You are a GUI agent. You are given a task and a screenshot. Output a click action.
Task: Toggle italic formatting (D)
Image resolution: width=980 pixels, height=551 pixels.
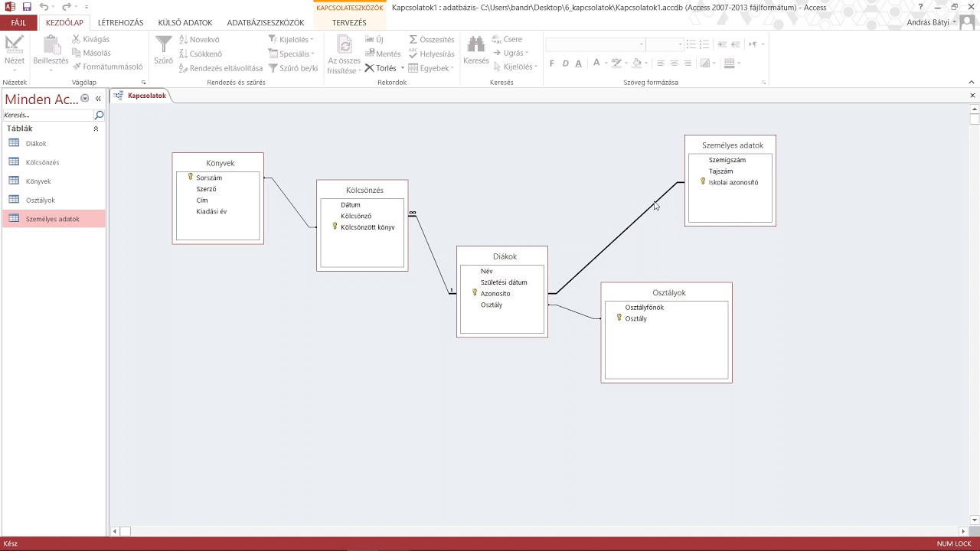566,64
